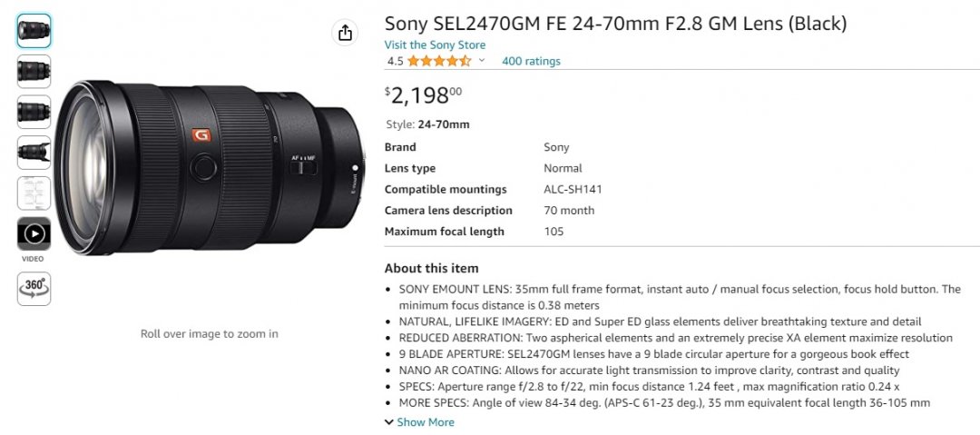The height and width of the screenshot is (435, 980).
Task: Open the 360° view icon
Action: coord(34,289)
